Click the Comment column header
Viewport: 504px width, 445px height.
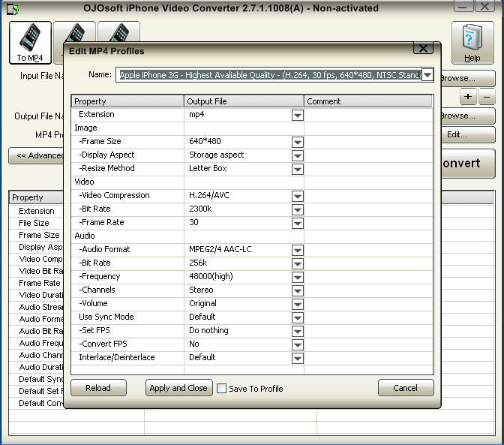click(367, 101)
